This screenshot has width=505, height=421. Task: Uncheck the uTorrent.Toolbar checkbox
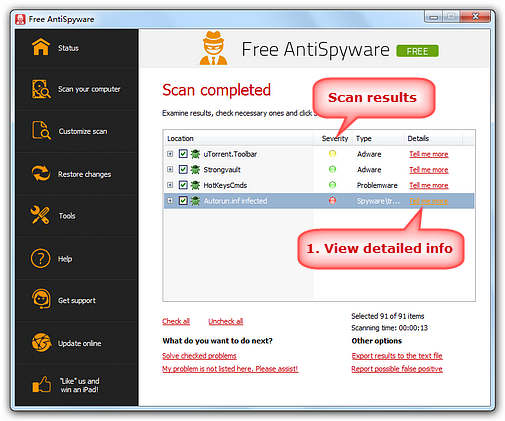click(183, 154)
